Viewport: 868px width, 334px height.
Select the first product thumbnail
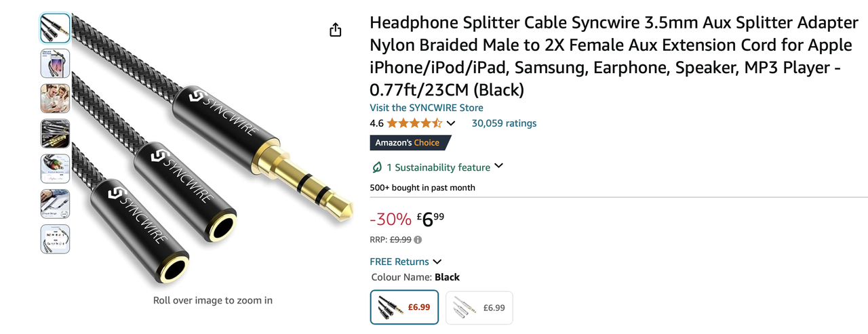55,28
